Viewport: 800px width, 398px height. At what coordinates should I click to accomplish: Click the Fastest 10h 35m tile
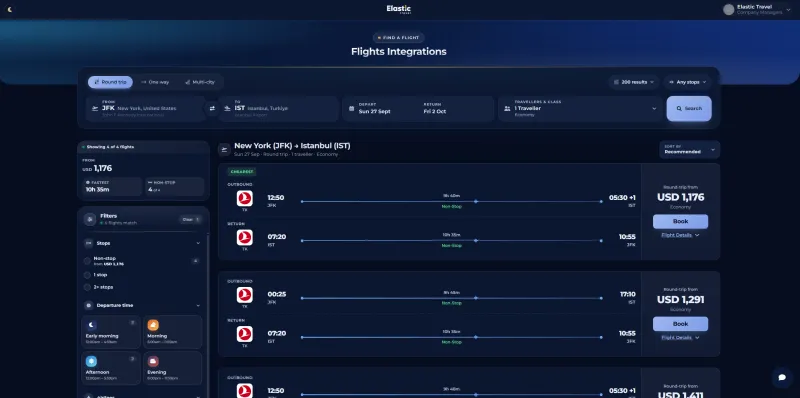click(112, 186)
